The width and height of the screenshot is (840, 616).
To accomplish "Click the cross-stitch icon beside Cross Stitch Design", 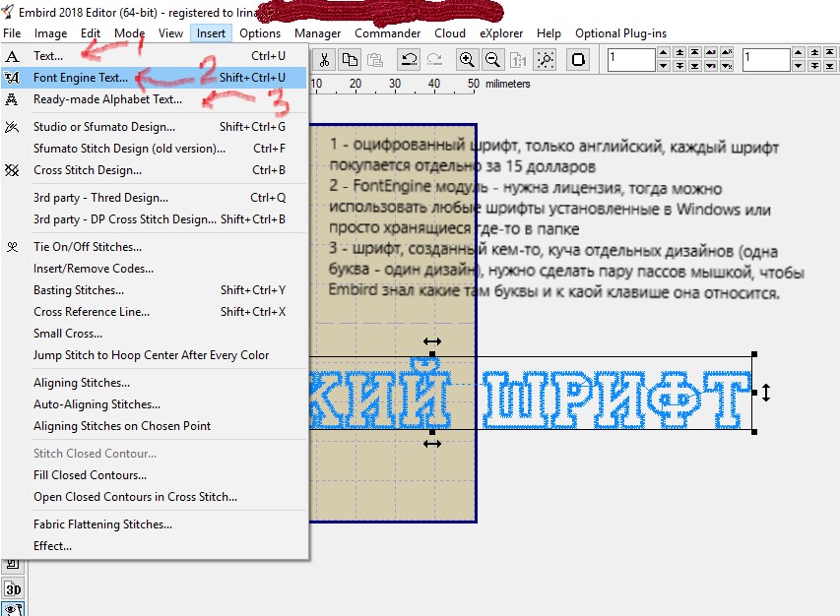I will coord(12,170).
